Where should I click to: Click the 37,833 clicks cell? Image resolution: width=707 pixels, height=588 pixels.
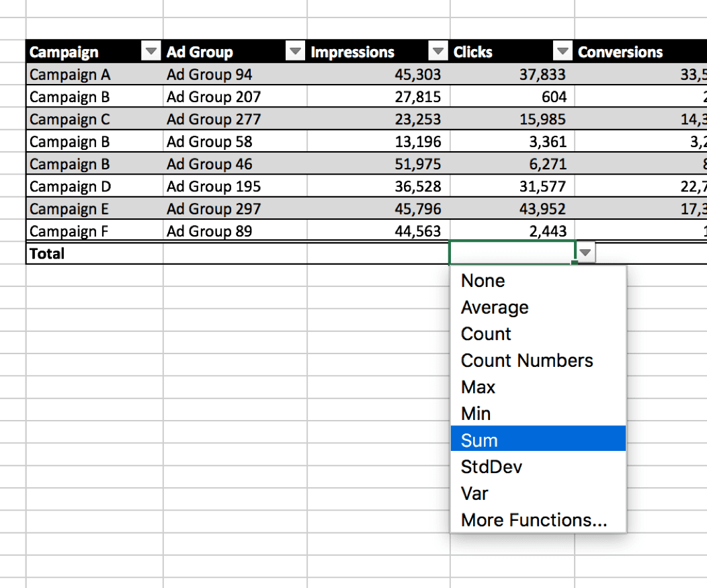(x=512, y=74)
